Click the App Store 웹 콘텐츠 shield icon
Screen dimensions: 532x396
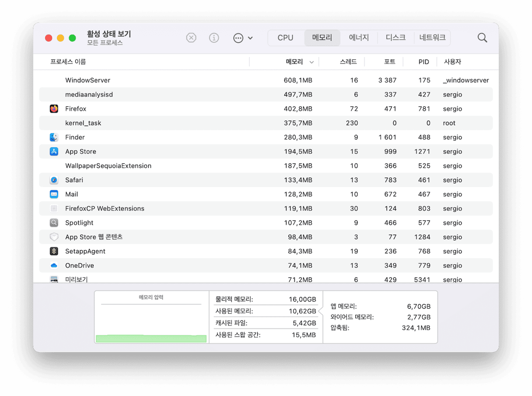click(x=54, y=237)
